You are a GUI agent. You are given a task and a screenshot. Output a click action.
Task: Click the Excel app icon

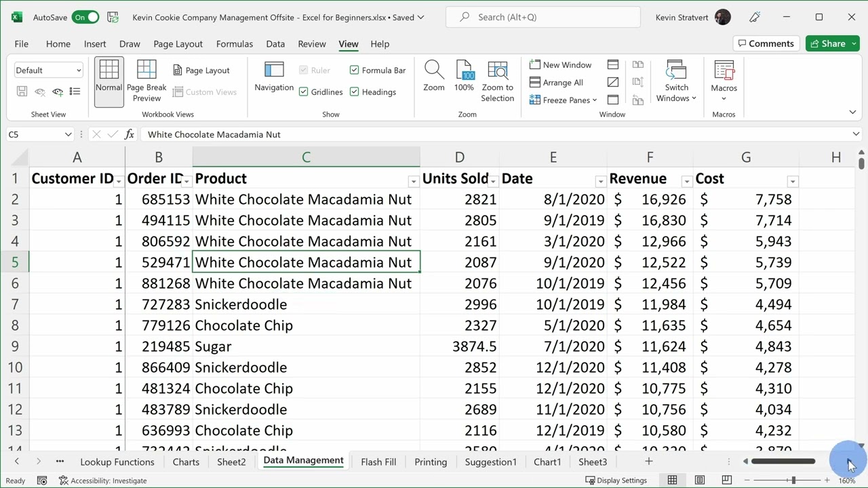pyautogui.click(x=16, y=17)
